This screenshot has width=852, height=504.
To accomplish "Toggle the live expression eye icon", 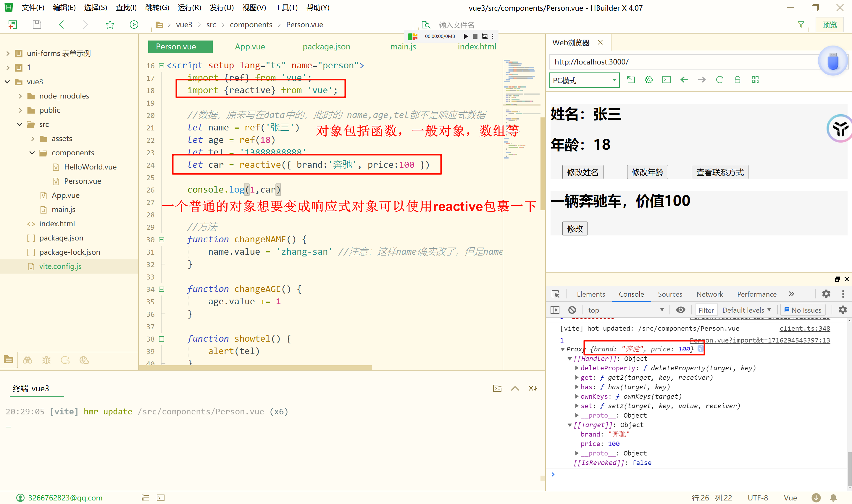I will [x=680, y=310].
